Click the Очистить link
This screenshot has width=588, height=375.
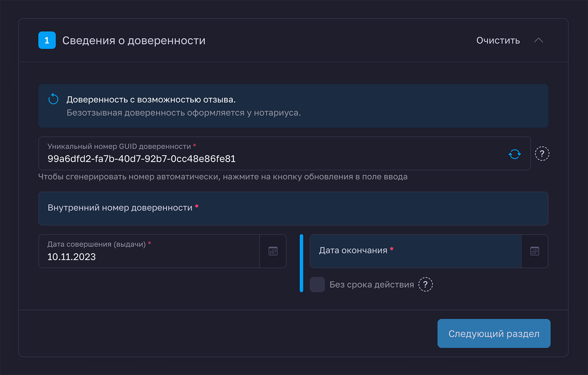coord(498,41)
